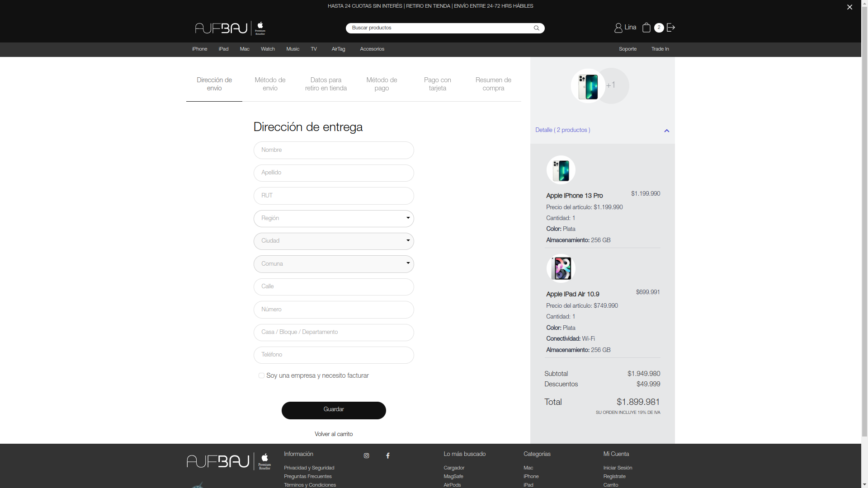Click the Apple iPhone 13 Pro product name
Viewport: 868px width, 488px height.
[574, 196]
